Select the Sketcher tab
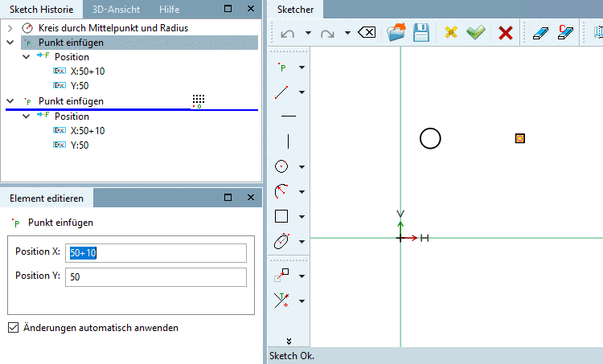The image size is (603, 364). 295,10
